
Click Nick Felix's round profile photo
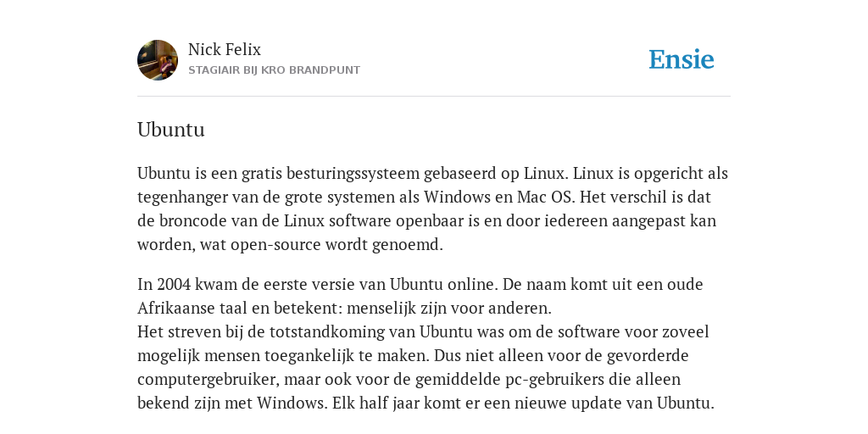(158, 60)
